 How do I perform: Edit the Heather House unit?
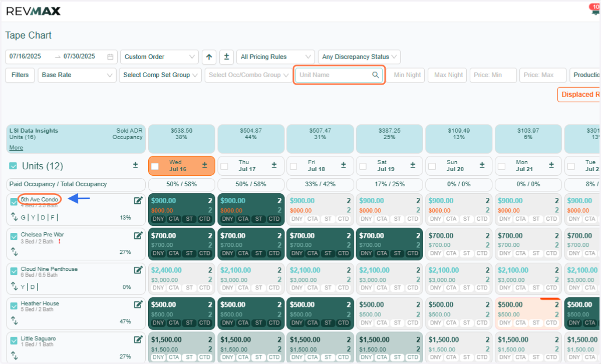(138, 304)
